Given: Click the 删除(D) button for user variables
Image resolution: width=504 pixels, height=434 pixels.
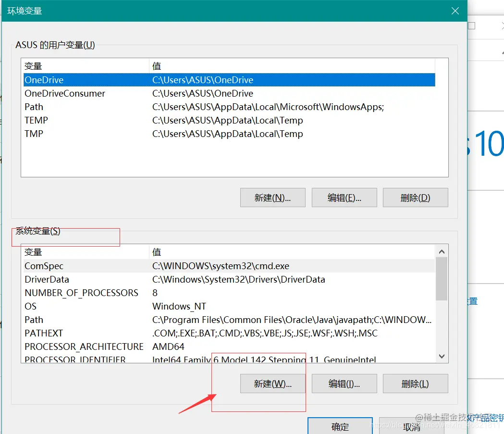Looking at the screenshot, I should [x=415, y=197].
